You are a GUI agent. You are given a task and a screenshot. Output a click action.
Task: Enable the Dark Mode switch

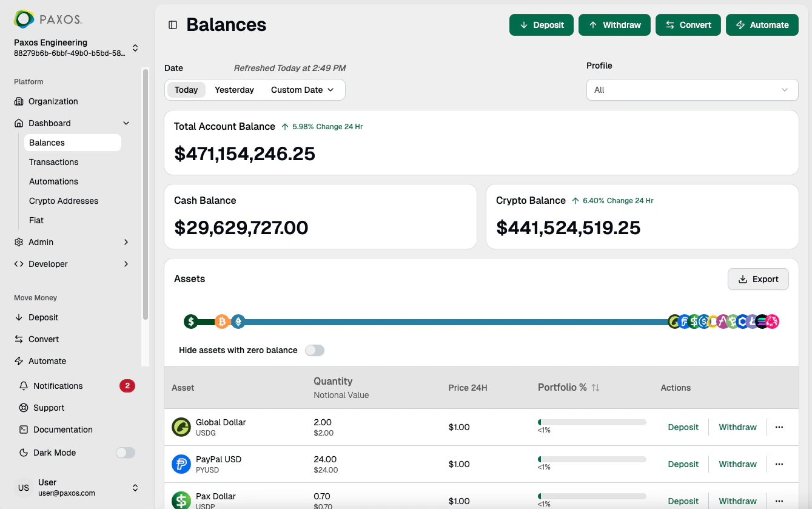click(x=126, y=453)
